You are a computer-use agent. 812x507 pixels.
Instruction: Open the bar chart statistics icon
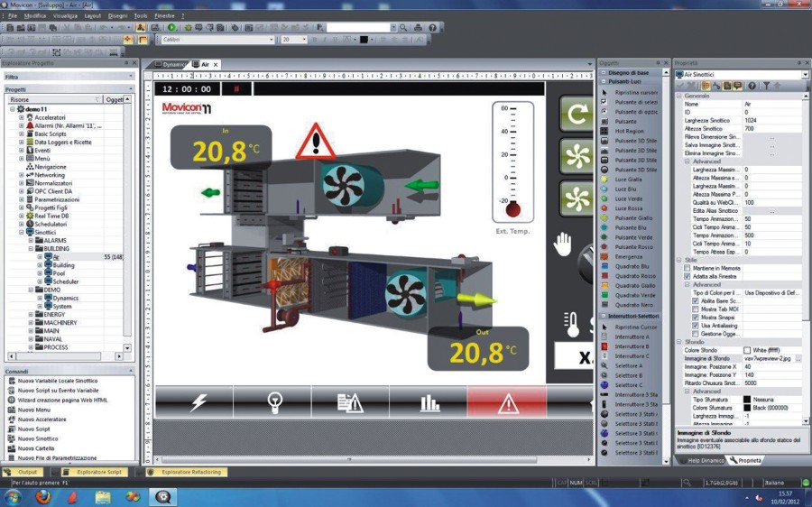click(x=429, y=401)
